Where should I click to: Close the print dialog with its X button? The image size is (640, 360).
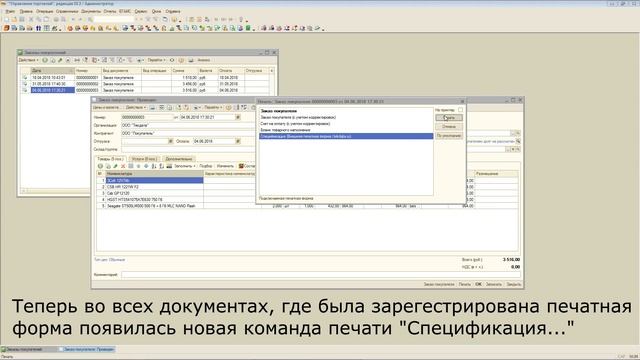tap(462, 101)
